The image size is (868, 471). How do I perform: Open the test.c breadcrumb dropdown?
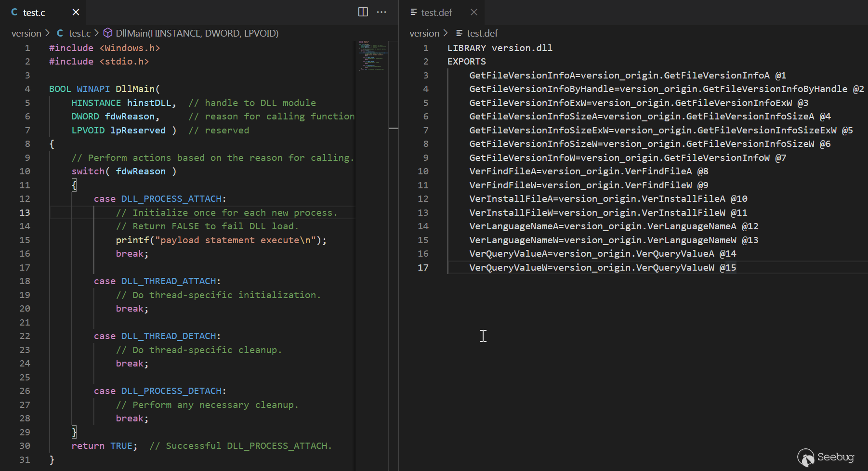click(79, 33)
